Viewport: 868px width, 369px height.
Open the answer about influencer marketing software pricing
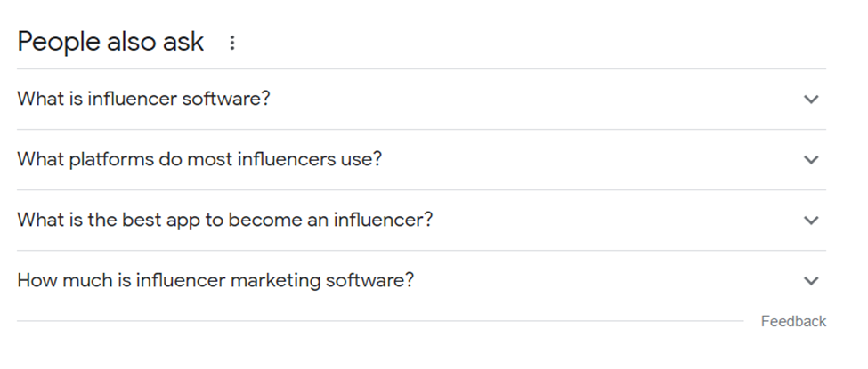215,280
